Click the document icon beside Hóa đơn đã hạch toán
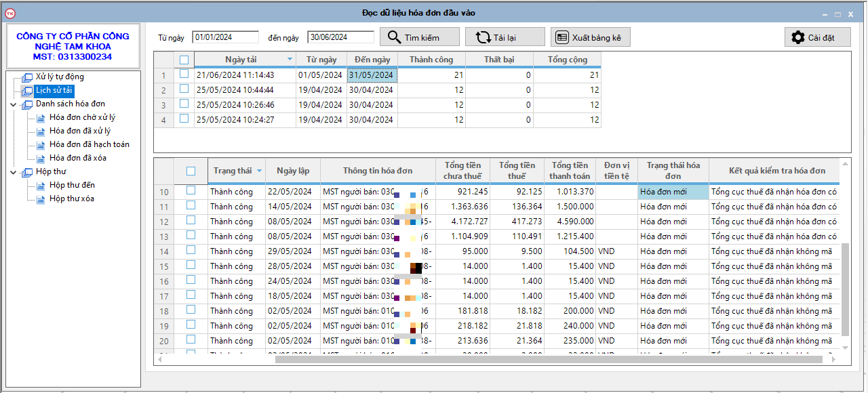This screenshot has height=393, width=868. click(x=41, y=145)
